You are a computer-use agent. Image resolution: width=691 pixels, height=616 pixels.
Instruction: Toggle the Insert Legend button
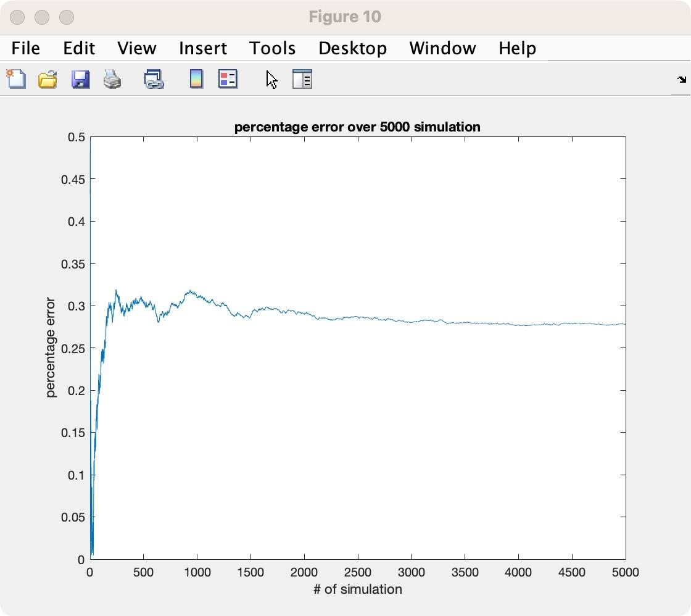[228, 79]
